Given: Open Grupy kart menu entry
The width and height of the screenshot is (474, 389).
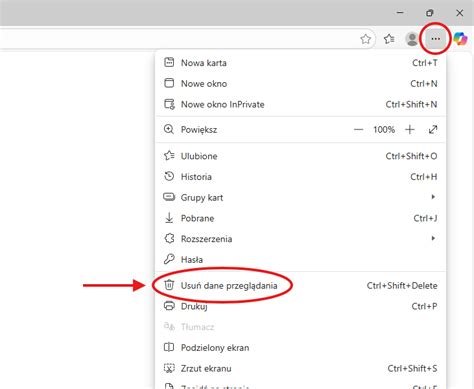Looking at the screenshot, I should click(300, 197).
